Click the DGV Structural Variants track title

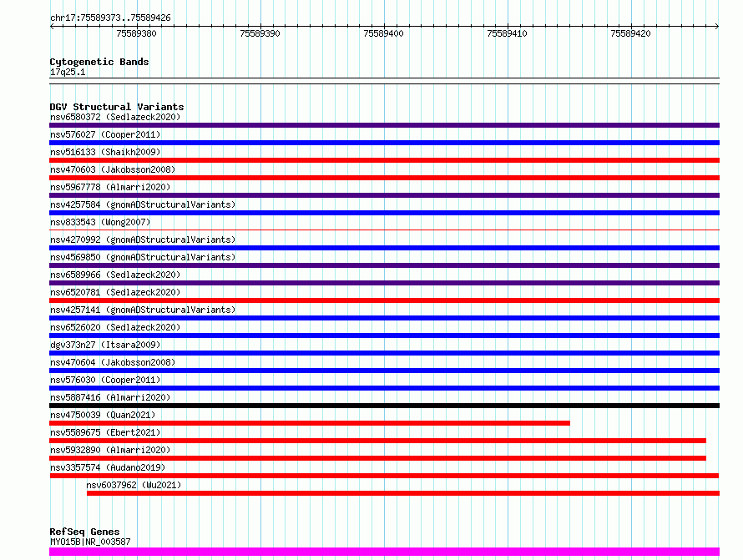pos(117,107)
